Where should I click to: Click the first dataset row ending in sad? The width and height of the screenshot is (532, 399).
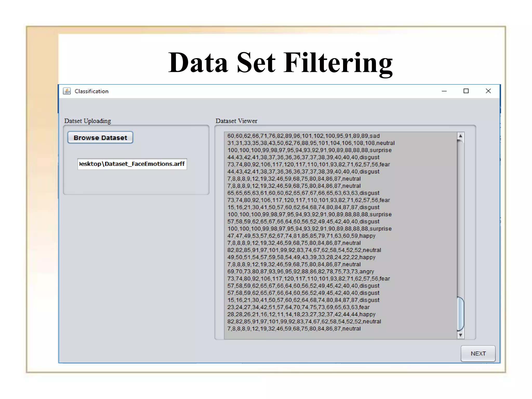[x=303, y=136]
